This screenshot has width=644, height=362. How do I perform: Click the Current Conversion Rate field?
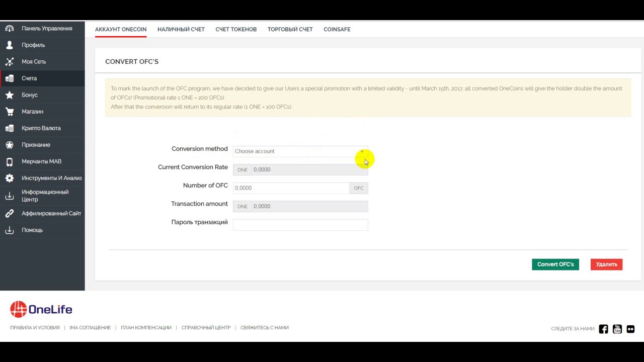coord(300,170)
